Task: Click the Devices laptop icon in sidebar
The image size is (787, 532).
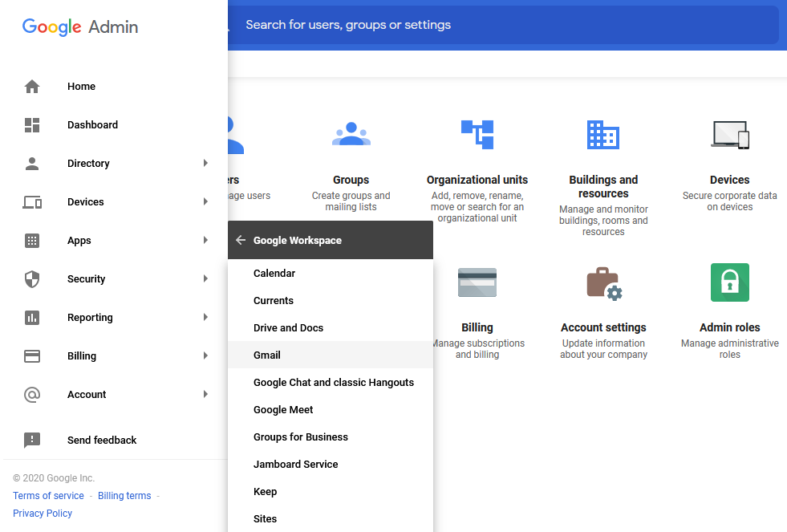Action: [x=32, y=202]
